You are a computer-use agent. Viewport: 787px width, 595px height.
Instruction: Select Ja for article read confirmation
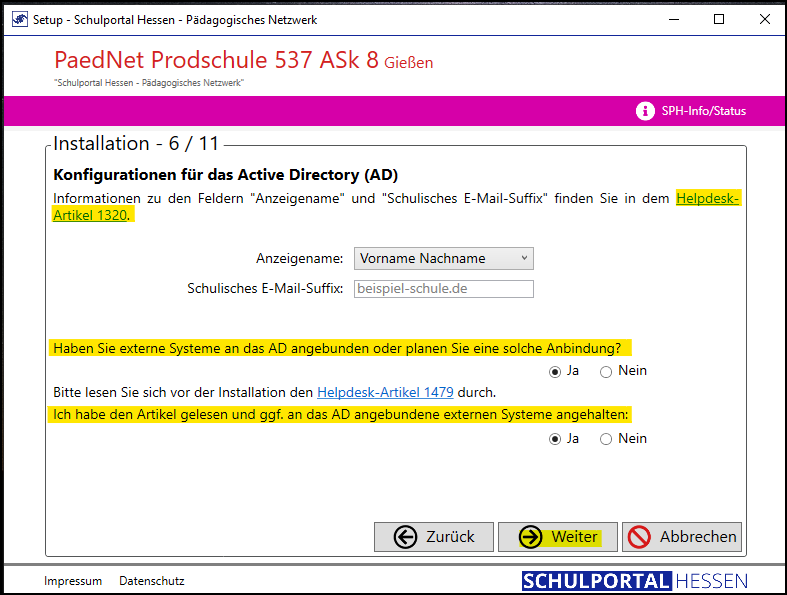click(555, 439)
